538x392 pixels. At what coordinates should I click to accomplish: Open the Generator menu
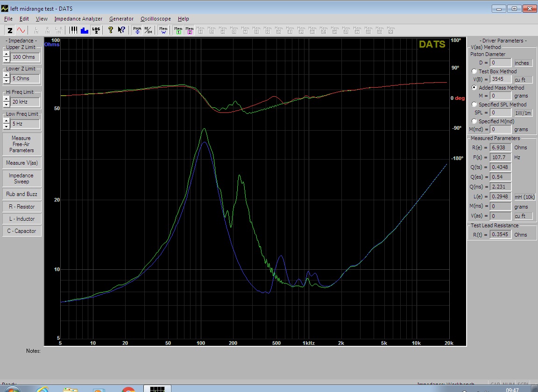point(121,19)
